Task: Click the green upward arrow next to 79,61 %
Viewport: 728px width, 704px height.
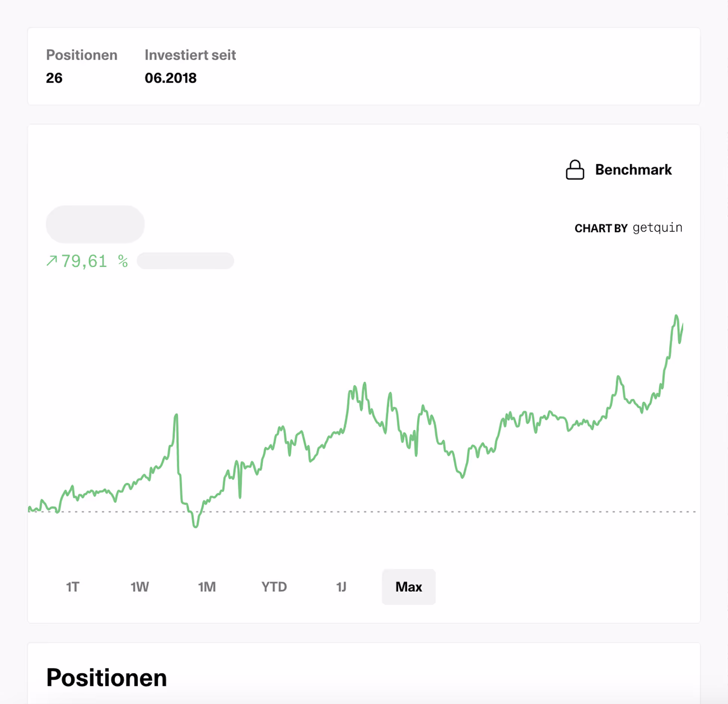Action: (x=52, y=261)
